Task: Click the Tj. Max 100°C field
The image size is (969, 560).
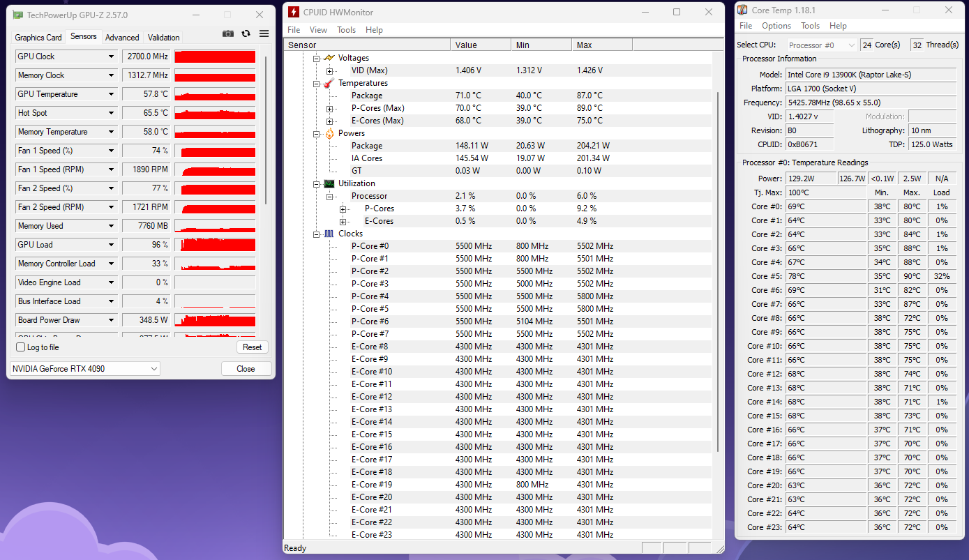Action: pos(825,192)
